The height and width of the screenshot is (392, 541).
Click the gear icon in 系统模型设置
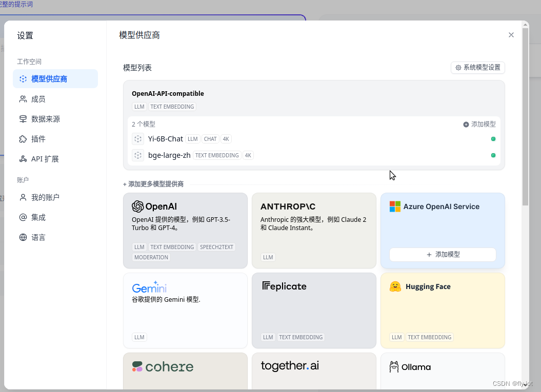(458, 68)
